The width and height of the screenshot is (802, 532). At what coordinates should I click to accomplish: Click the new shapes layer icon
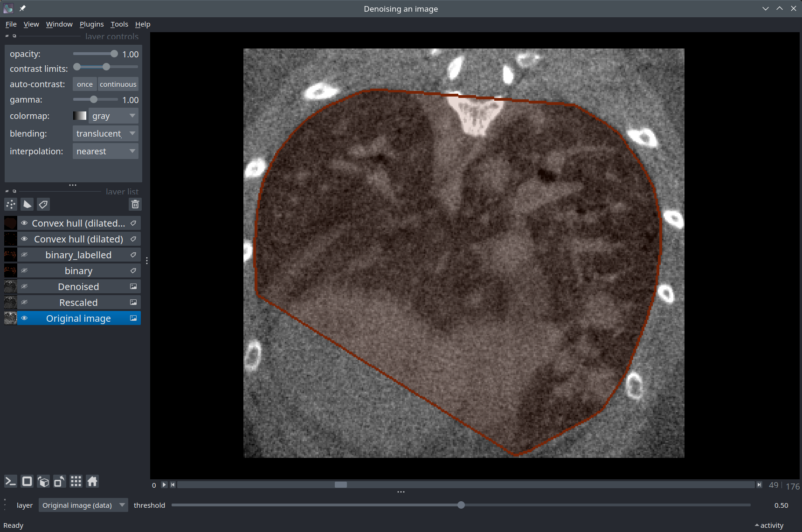27,204
